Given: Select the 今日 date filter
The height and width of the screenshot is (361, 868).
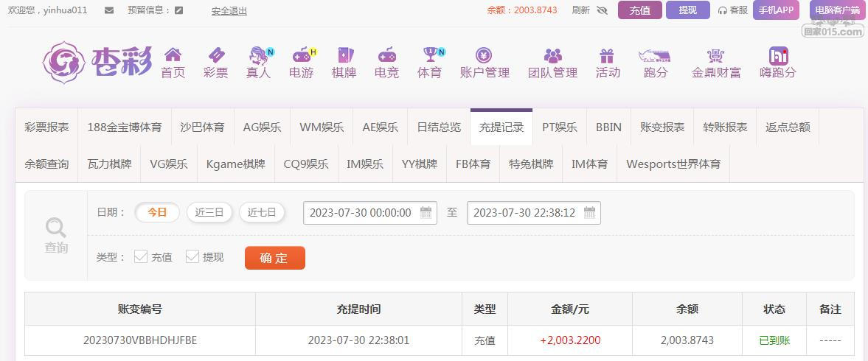Looking at the screenshot, I should pyautogui.click(x=157, y=212).
